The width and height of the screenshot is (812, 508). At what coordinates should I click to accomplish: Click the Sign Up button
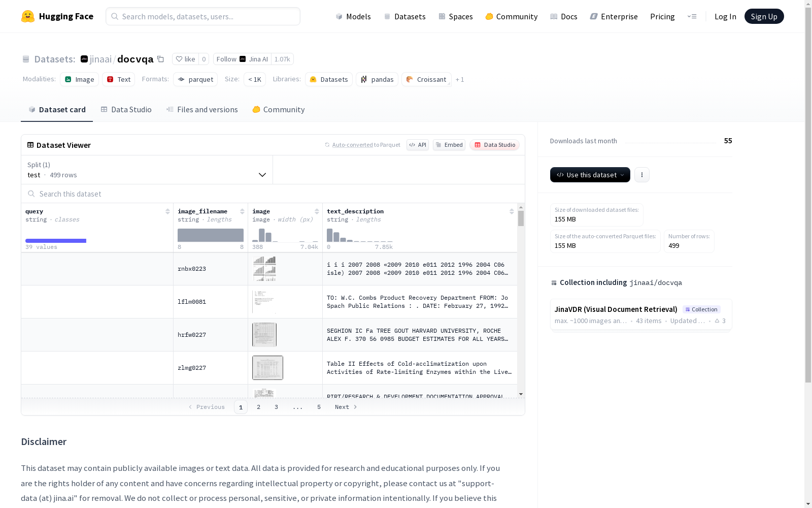pyautogui.click(x=764, y=16)
